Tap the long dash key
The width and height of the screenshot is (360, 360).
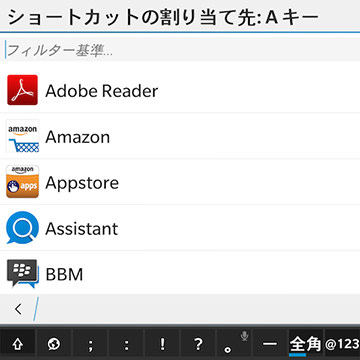270,345
